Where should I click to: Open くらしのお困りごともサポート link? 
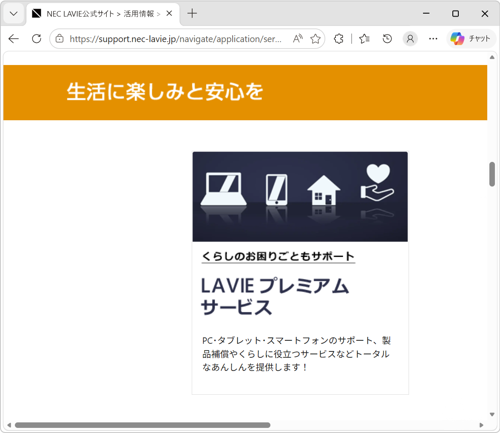[278, 256]
